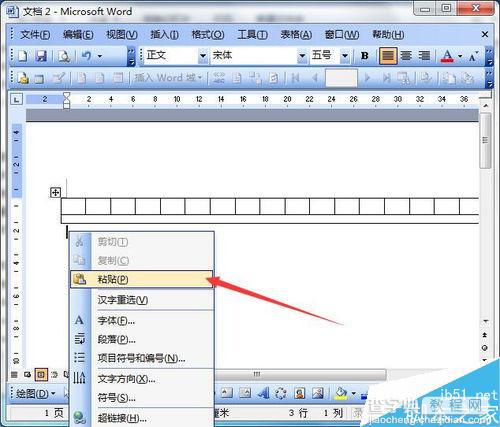Open the 宋体 font name dropdown
The image size is (500, 427).
point(302,56)
